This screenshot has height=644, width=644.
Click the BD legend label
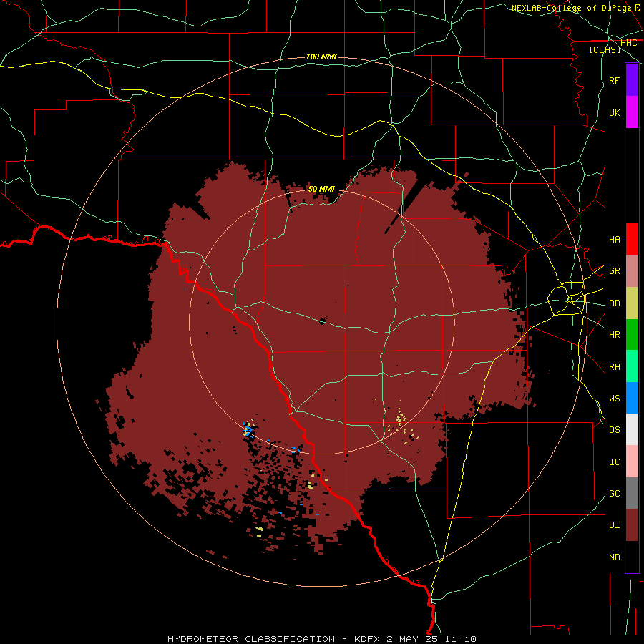coord(614,303)
